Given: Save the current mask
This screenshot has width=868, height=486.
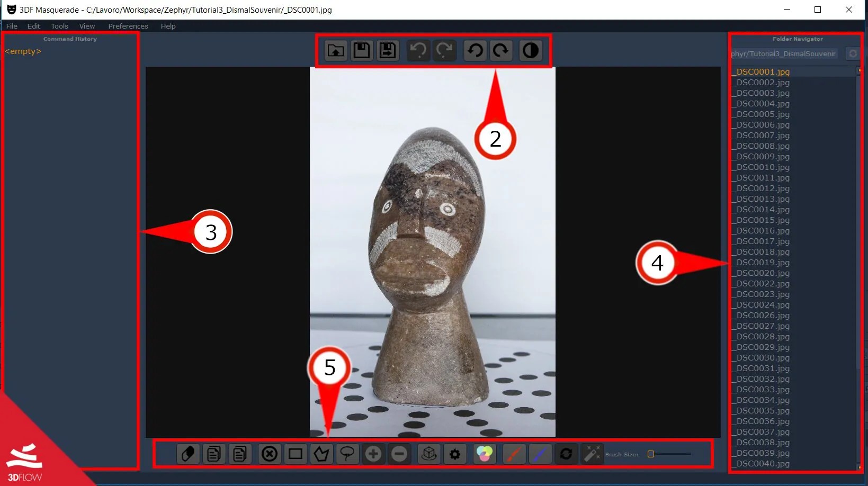Looking at the screenshot, I should (361, 50).
